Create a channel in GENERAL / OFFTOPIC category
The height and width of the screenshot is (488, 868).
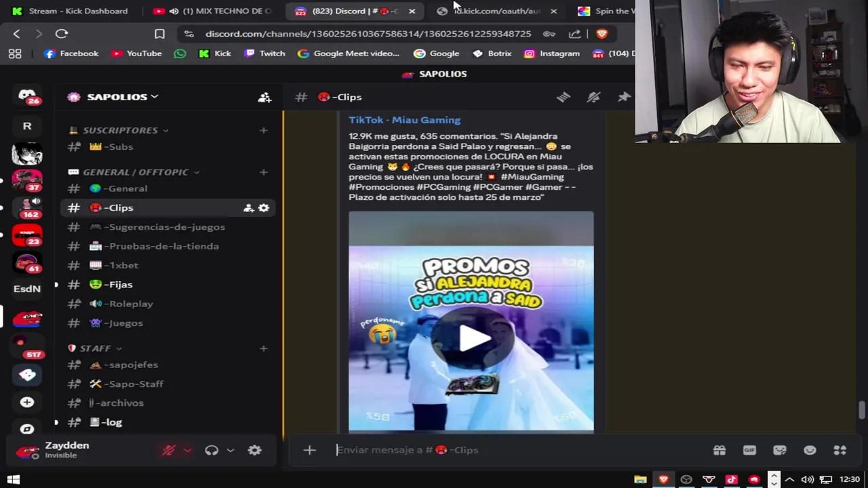pyautogui.click(x=264, y=172)
